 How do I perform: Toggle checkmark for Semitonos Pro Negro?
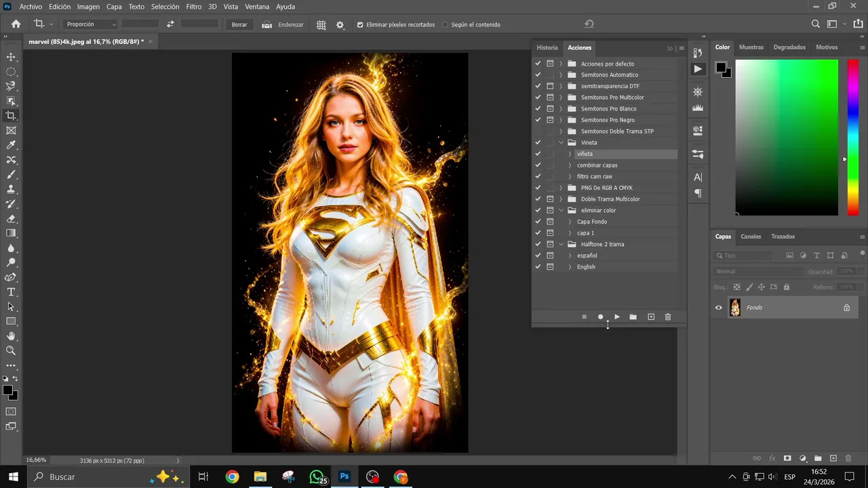click(538, 120)
